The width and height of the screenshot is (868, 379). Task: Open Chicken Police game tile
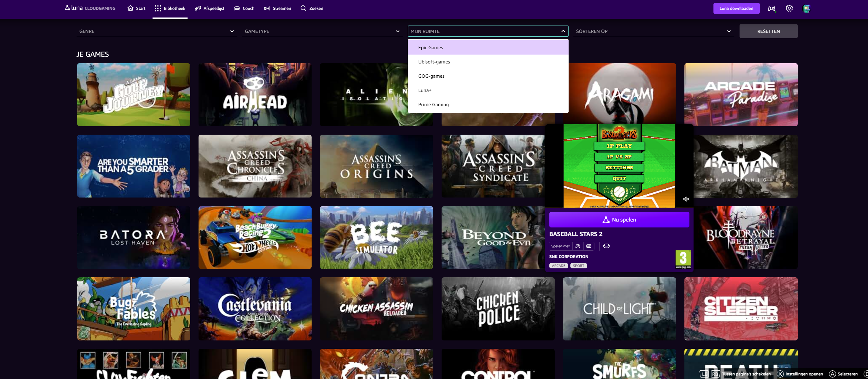coord(498,309)
